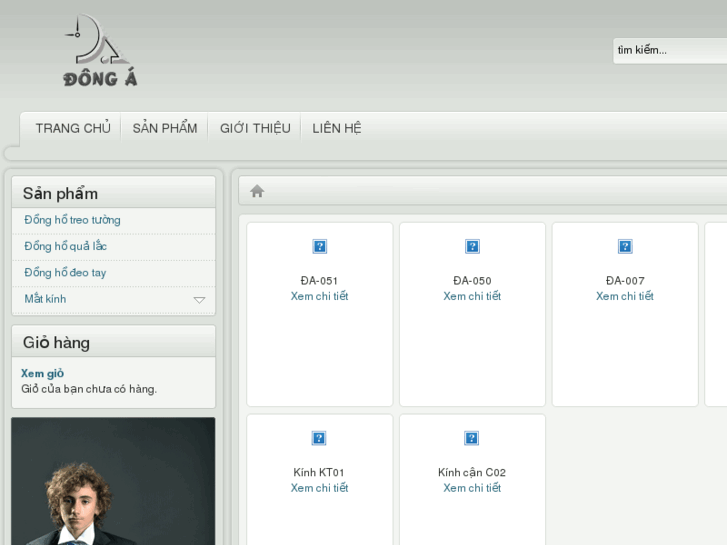Open the ĐA-050 product image placeholder

pyautogui.click(x=472, y=246)
